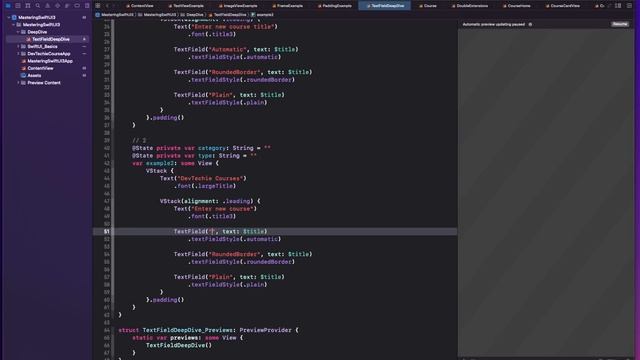Click the "DevTechie Courses" string literal
The image size is (640, 360).
coord(212,178)
